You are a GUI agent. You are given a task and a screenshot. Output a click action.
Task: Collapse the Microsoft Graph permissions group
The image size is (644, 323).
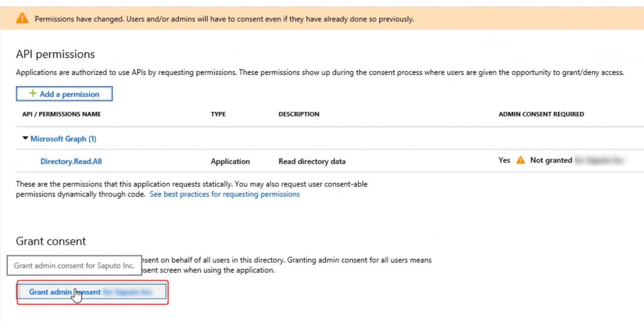25,138
